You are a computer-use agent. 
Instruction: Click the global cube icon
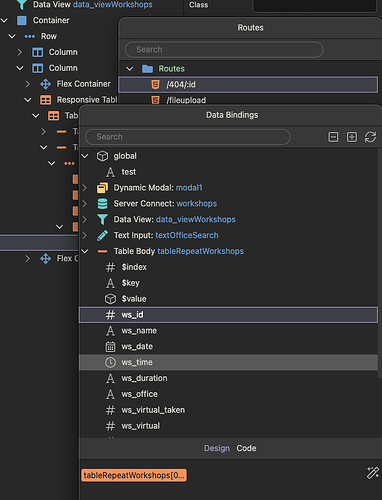click(102, 156)
